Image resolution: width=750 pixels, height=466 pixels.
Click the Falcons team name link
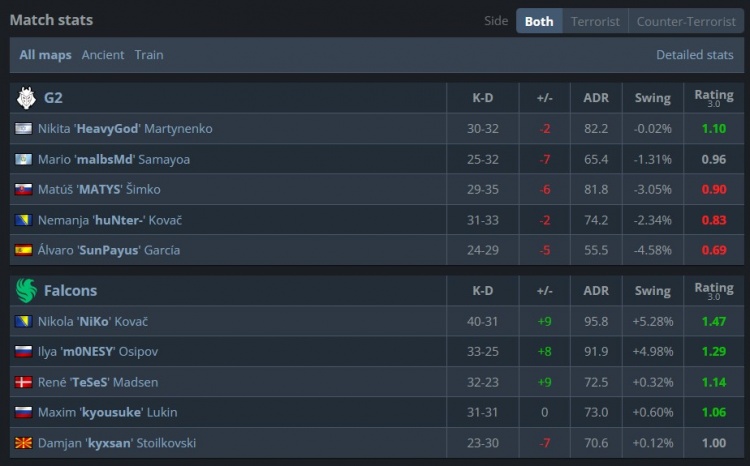[70, 291]
